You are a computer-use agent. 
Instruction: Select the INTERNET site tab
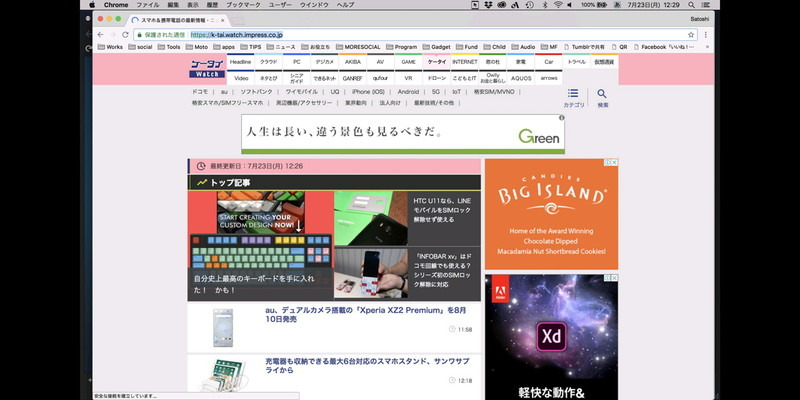pyautogui.click(x=465, y=62)
